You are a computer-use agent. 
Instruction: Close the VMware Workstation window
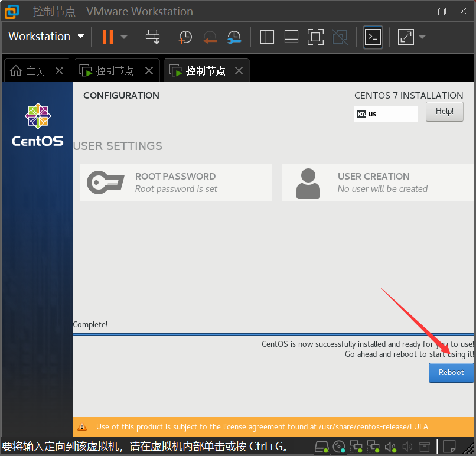pyautogui.click(x=463, y=11)
